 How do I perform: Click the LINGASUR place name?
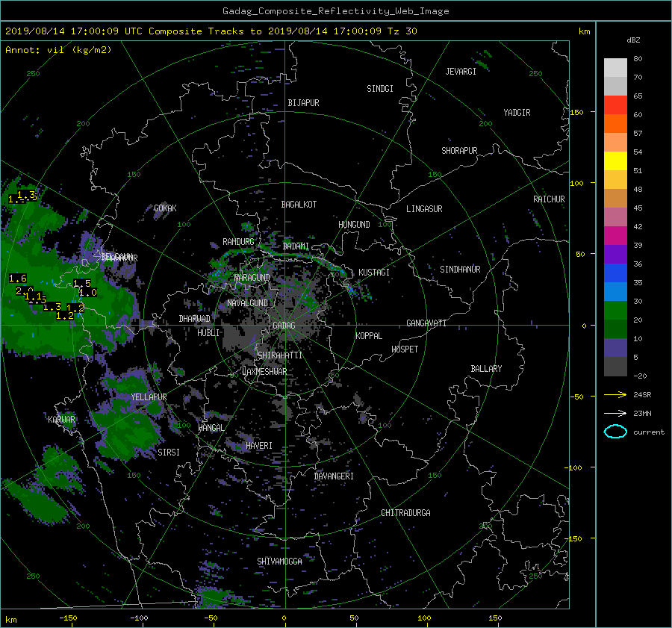424,209
